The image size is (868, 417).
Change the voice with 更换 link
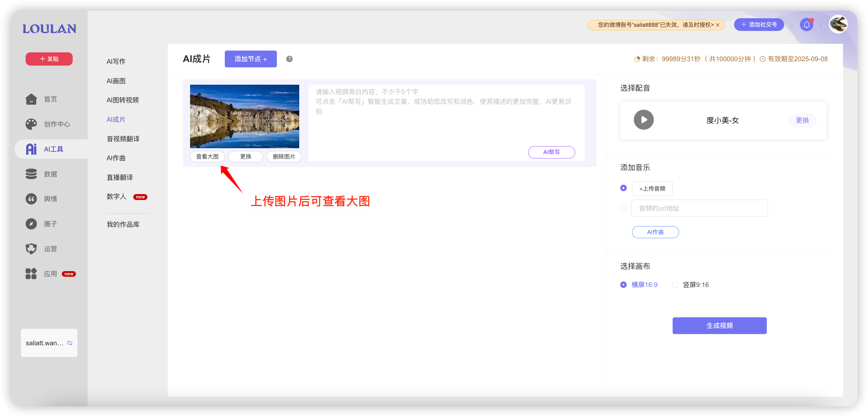[x=803, y=120]
